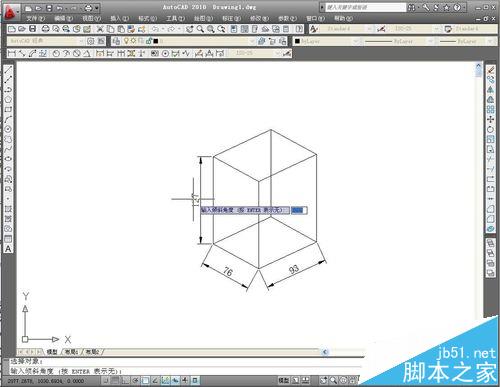Click the Aligned dimension icon in Dimension toolbar
The width and height of the screenshot is (500, 387).
pyautogui.click(x=22, y=53)
